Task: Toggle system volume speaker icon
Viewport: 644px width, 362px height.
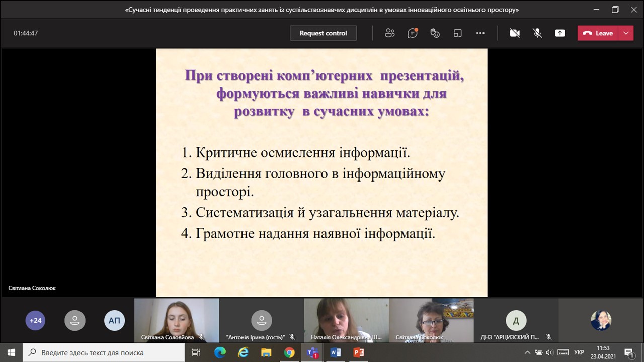Action: click(x=549, y=352)
